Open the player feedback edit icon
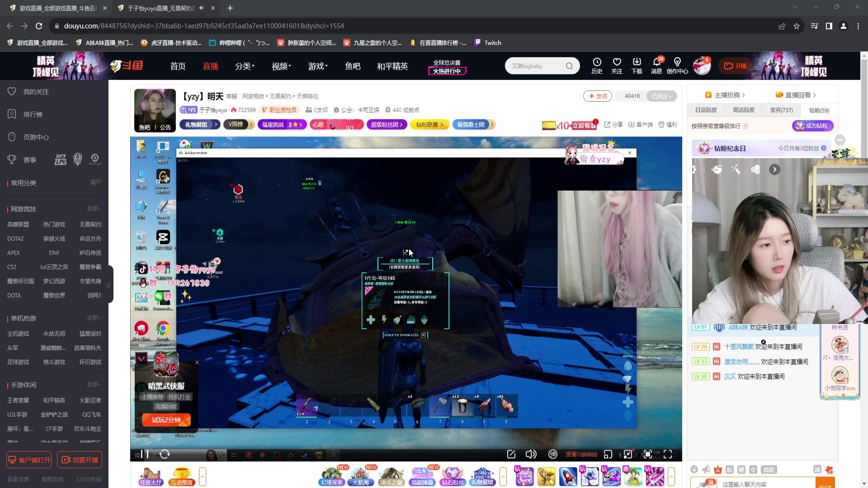Image resolution: width=868 pixels, height=488 pixels. [x=511, y=454]
